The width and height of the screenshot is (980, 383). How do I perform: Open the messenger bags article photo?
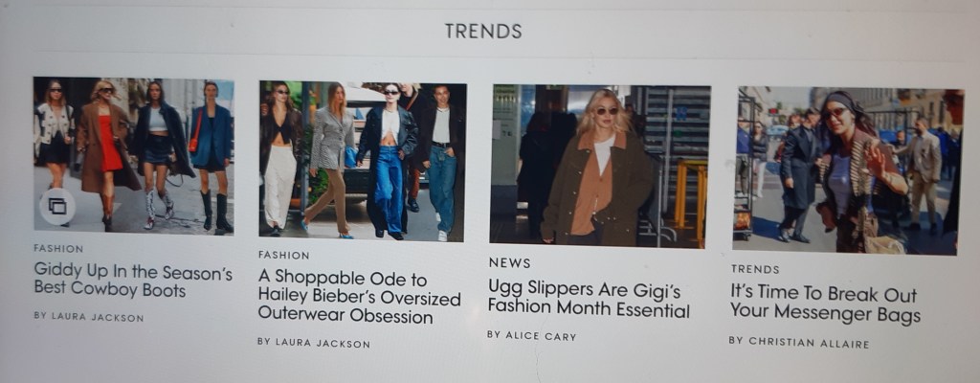(x=847, y=170)
